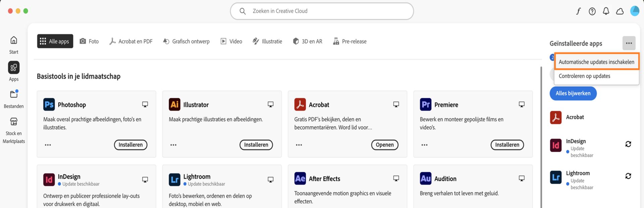Click the Acrobat card app icon
Image resolution: width=644 pixels, height=208 pixels.
coord(300,105)
